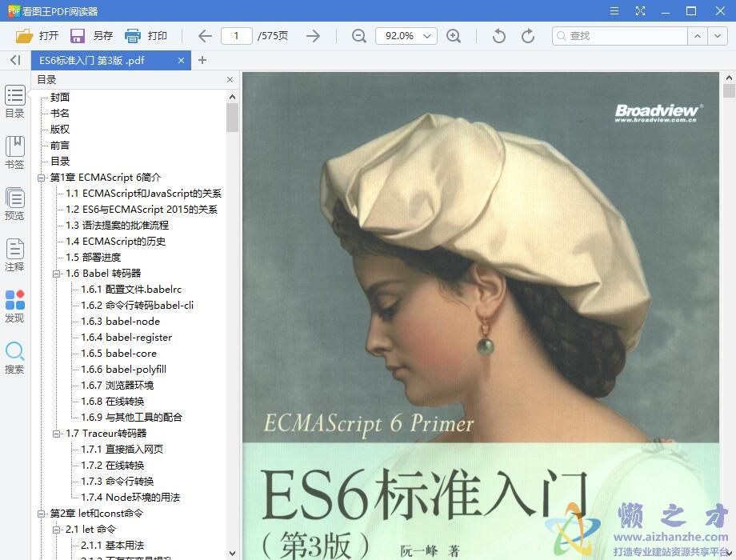Viewport: 736px width, 560px height.
Task: Zoom in with the plus magnifier
Action: pos(454,36)
